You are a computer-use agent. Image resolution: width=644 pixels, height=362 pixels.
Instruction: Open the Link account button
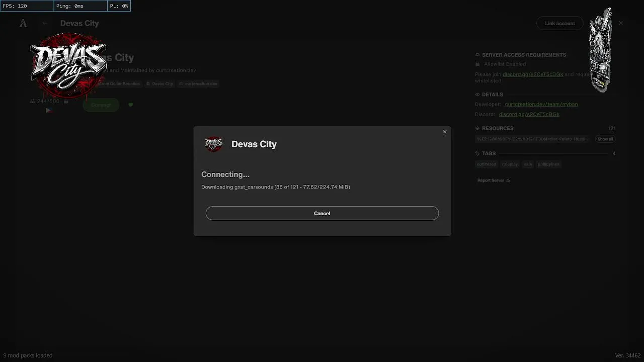tap(560, 23)
